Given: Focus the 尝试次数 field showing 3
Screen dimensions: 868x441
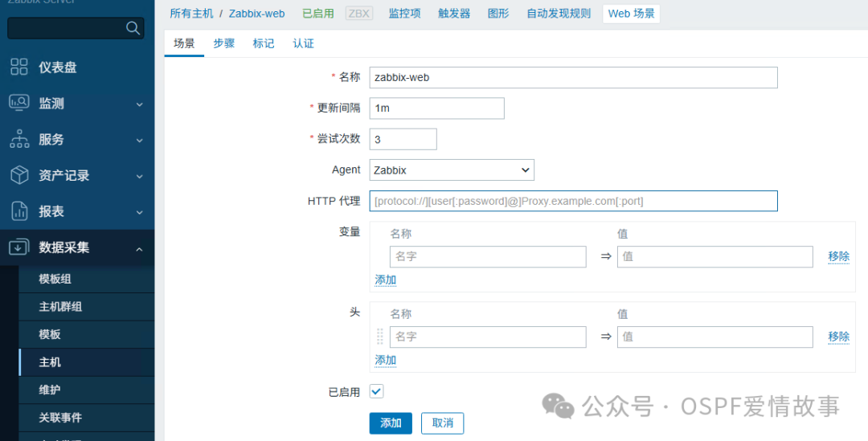Looking at the screenshot, I should click(403, 140).
